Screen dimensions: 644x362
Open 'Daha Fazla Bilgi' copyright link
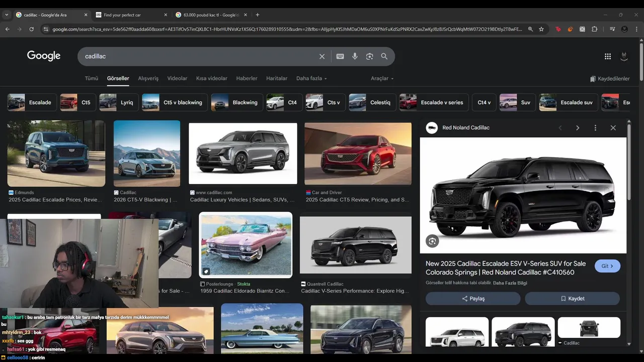coord(510,283)
